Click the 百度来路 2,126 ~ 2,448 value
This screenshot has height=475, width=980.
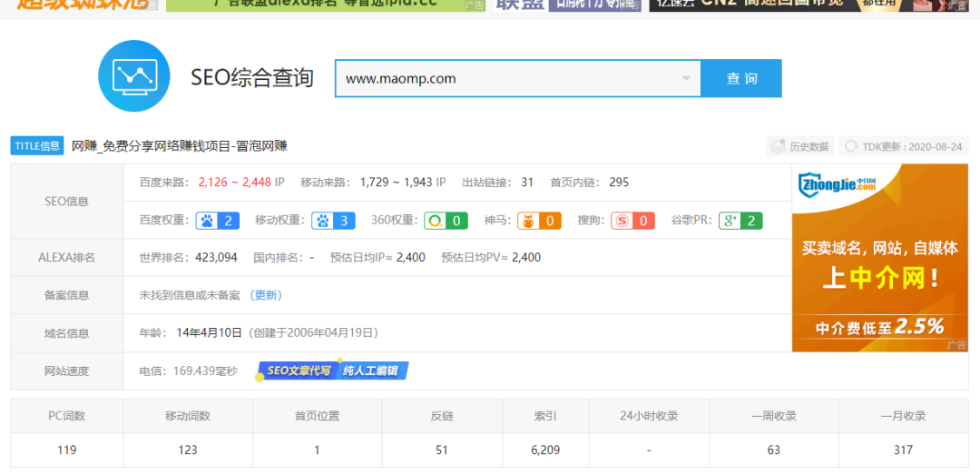pyautogui.click(x=234, y=183)
